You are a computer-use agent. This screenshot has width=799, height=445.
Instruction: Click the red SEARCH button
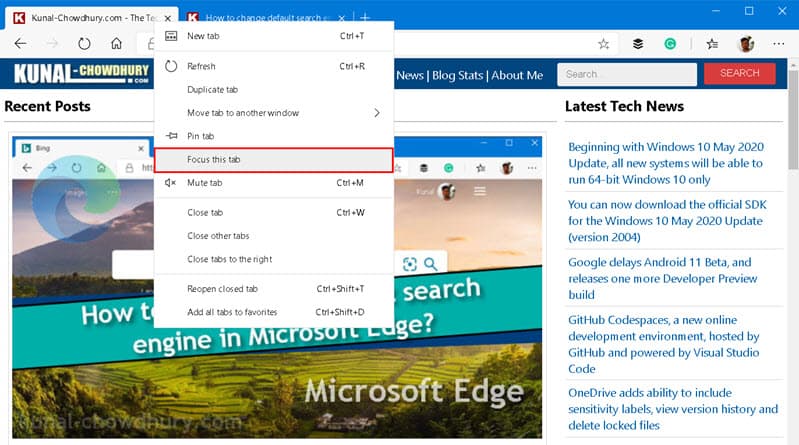(x=739, y=73)
